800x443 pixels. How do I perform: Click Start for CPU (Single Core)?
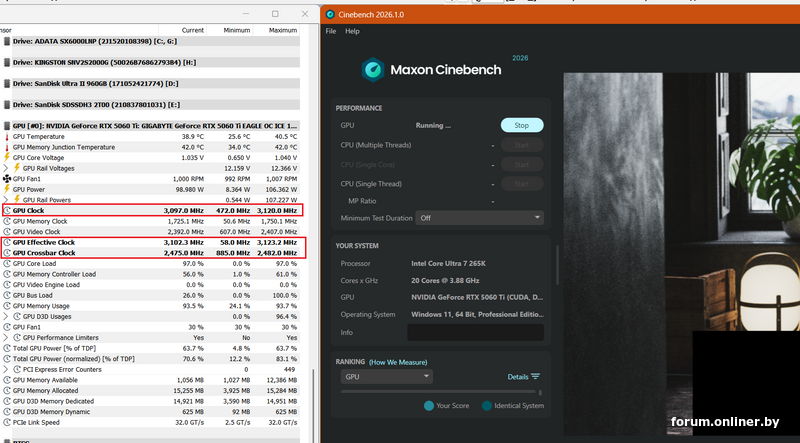tap(521, 164)
